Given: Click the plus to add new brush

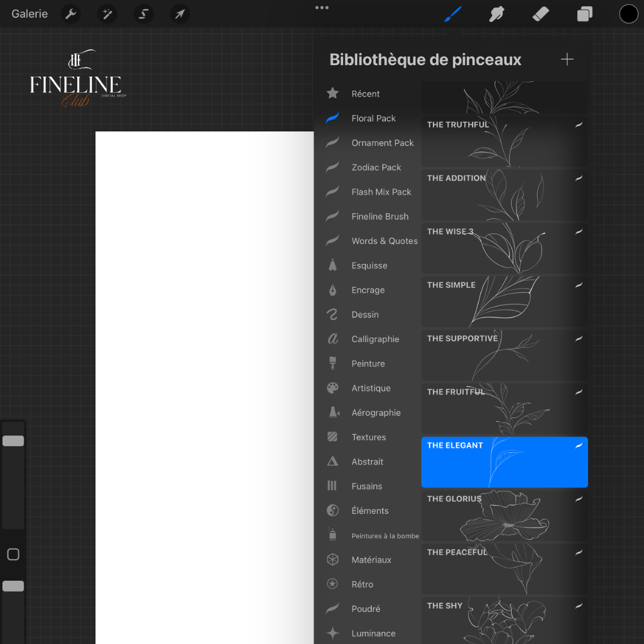Looking at the screenshot, I should pyautogui.click(x=567, y=59).
